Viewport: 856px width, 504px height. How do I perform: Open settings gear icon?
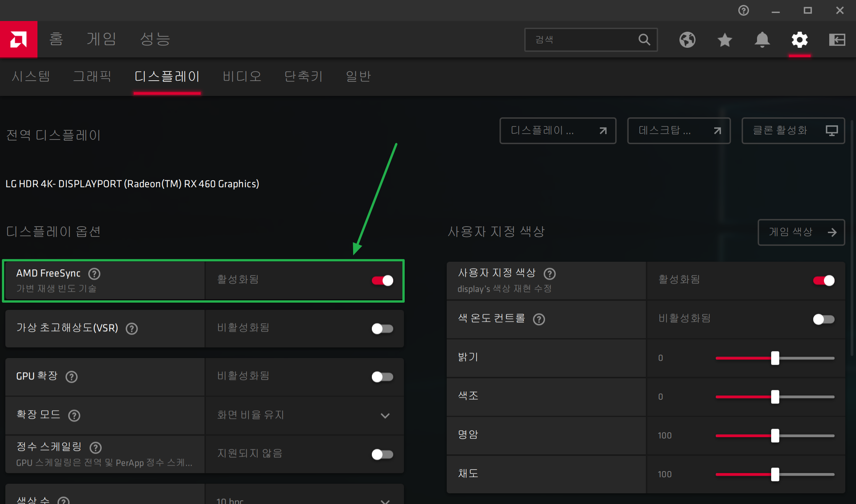799,40
